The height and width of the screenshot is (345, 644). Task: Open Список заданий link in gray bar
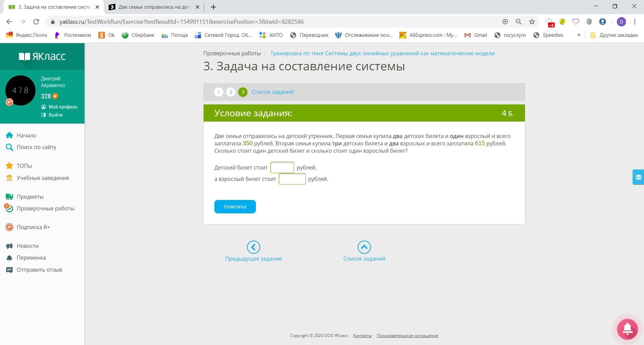pyautogui.click(x=273, y=92)
